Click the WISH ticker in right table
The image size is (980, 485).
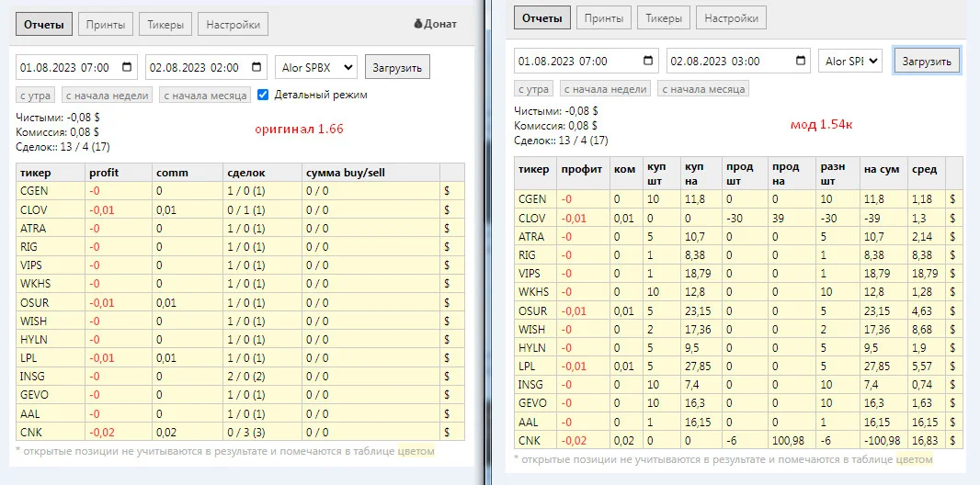pyautogui.click(x=531, y=329)
